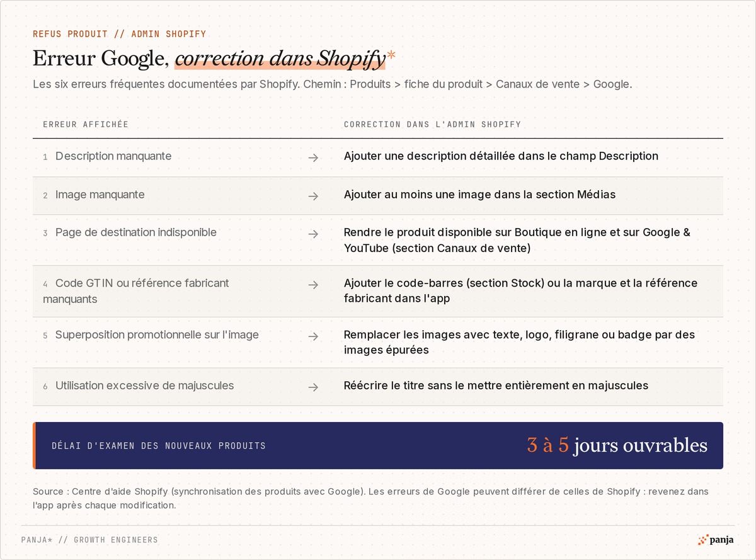Click 'Ajouter au moins une image' correction text
756x560 pixels.
(479, 195)
